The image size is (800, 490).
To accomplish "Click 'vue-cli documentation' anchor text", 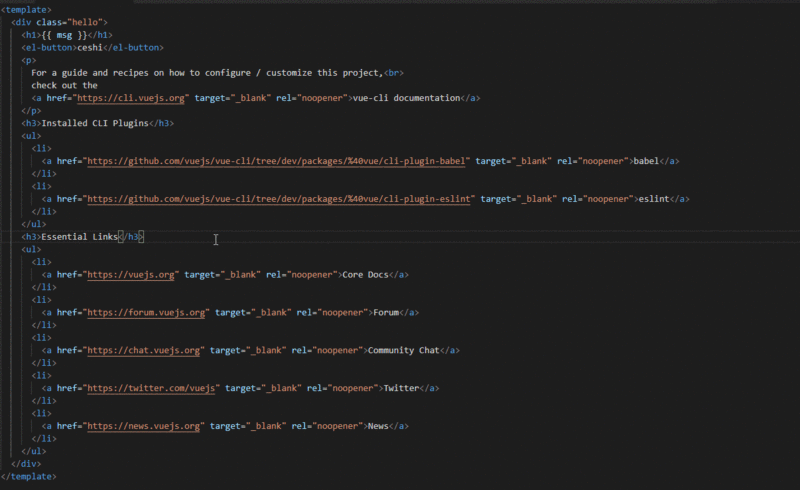I will click(406, 98).
